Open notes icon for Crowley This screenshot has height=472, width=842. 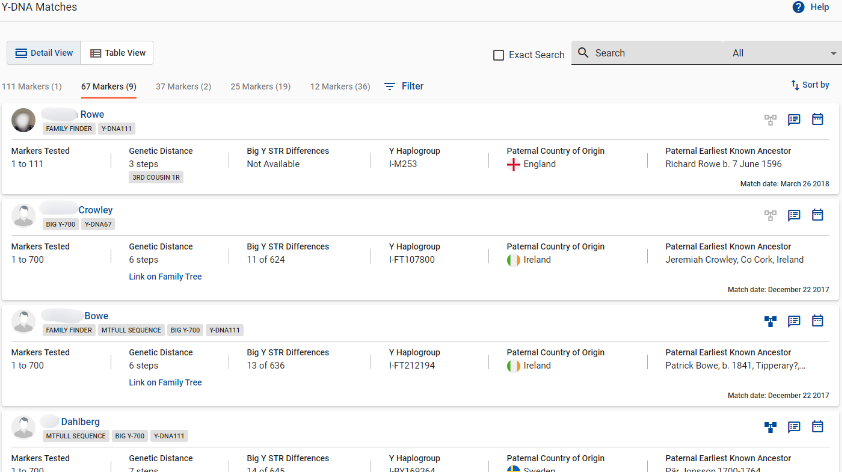coord(794,215)
